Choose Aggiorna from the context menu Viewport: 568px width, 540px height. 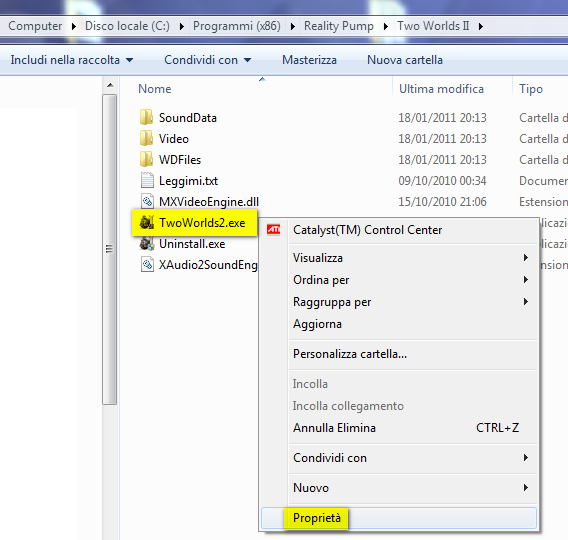tap(398, 324)
